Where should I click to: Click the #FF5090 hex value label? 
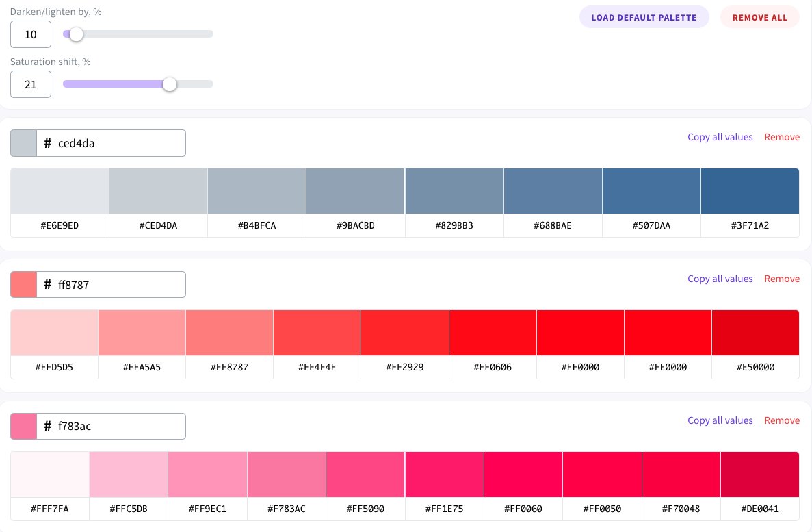click(365, 509)
